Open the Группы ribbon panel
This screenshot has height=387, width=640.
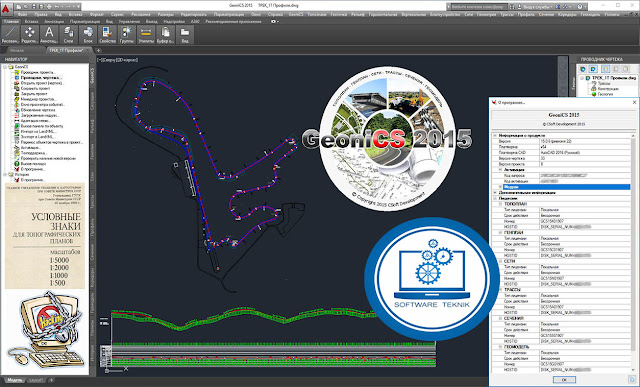pyautogui.click(x=127, y=34)
